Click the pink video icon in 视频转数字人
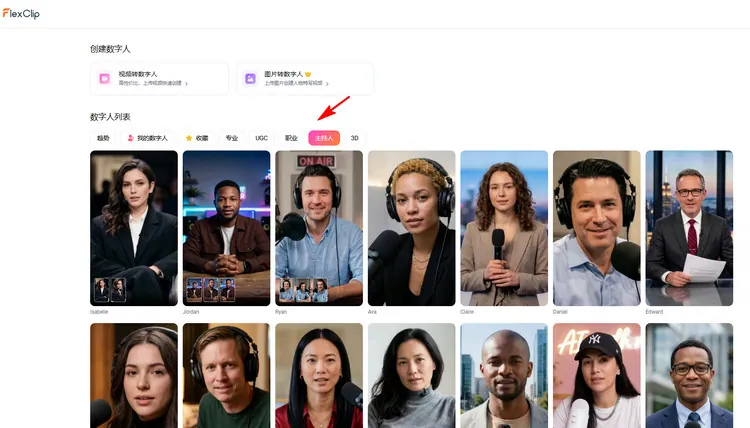The width and height of the screenshot is (750, 428). 104,78
